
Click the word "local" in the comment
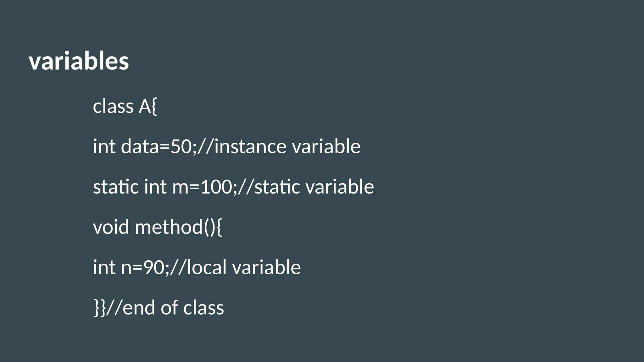click(207, 267)
